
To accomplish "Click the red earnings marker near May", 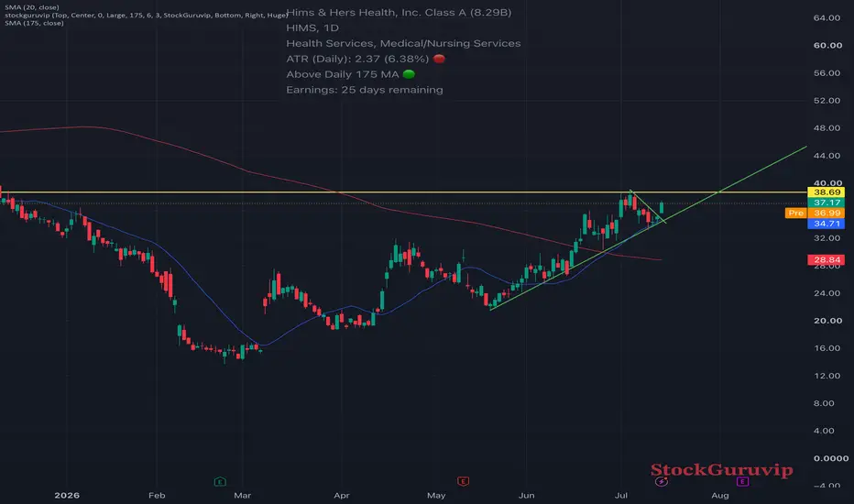I will click(x=463, y=481).
